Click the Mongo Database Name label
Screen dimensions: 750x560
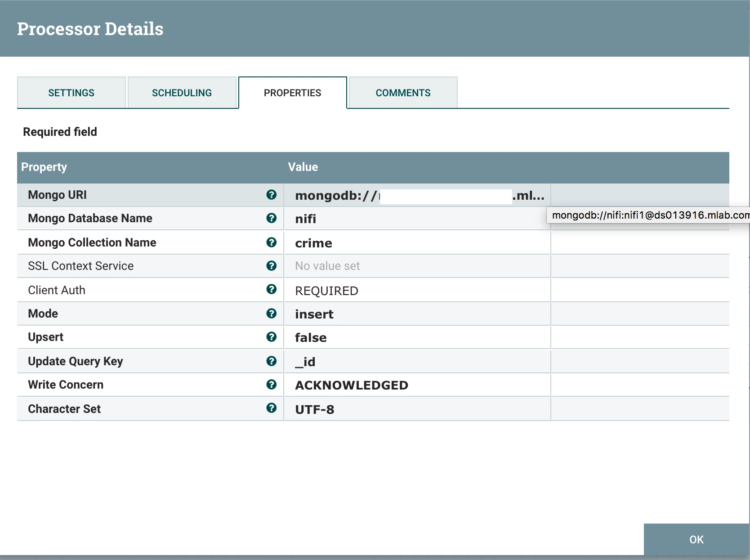coord(90,218)
